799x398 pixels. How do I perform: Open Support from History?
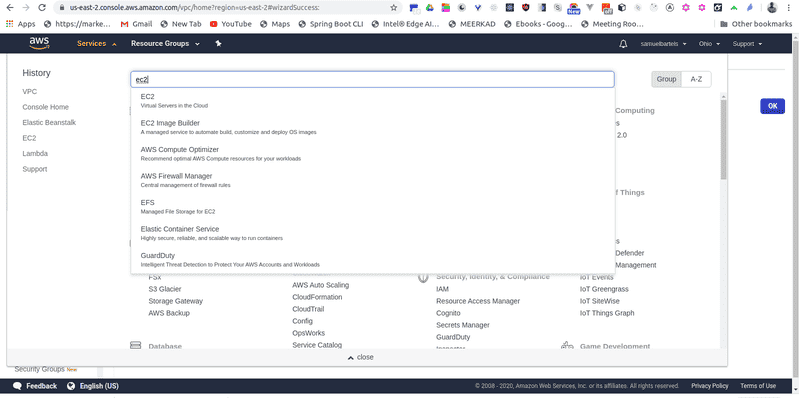(x=35, y=169)
